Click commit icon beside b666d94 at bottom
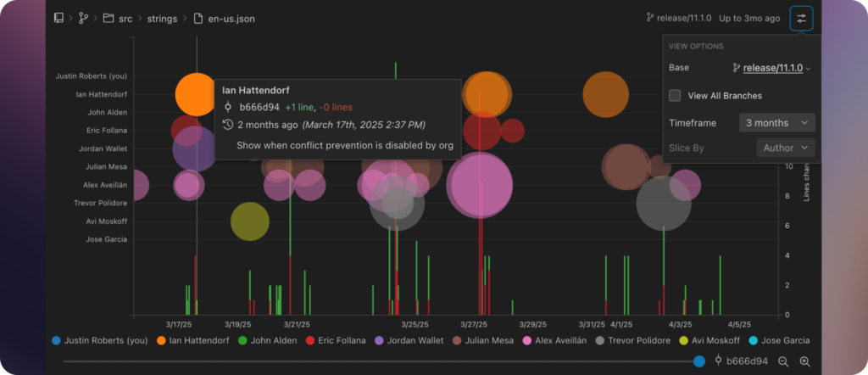Image resolution: width=868 pixels, height=375 pixels. click(719, 361)
